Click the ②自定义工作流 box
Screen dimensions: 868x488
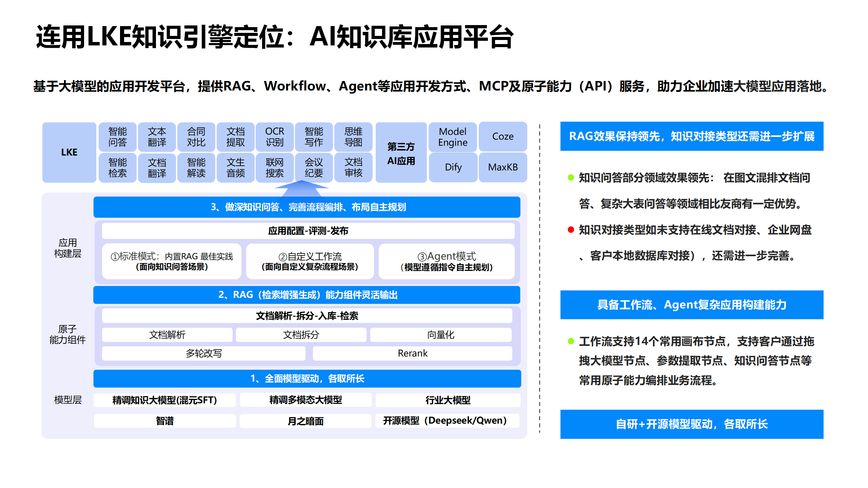pos(310,262)
